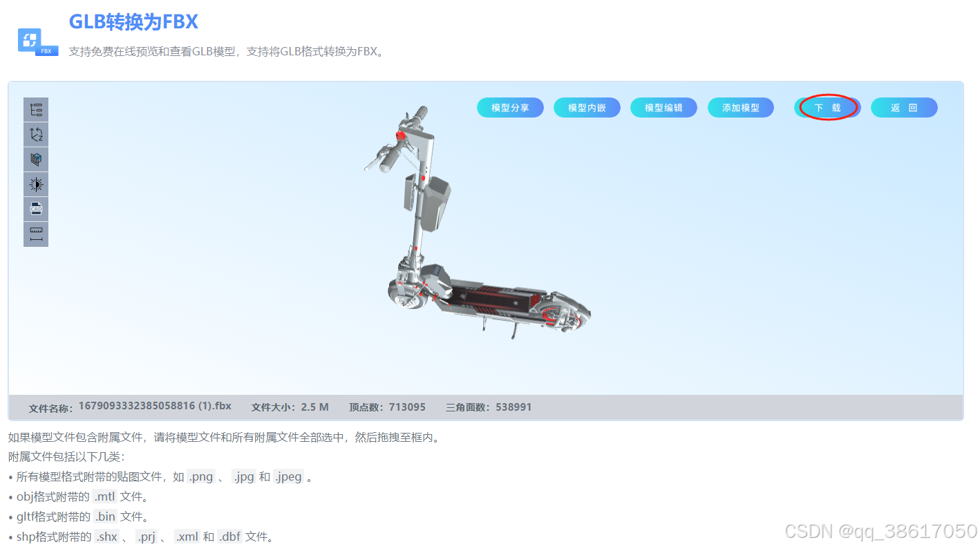Click the 返回 return button
The height and width of the screenshot is (549, 980).
904,107
